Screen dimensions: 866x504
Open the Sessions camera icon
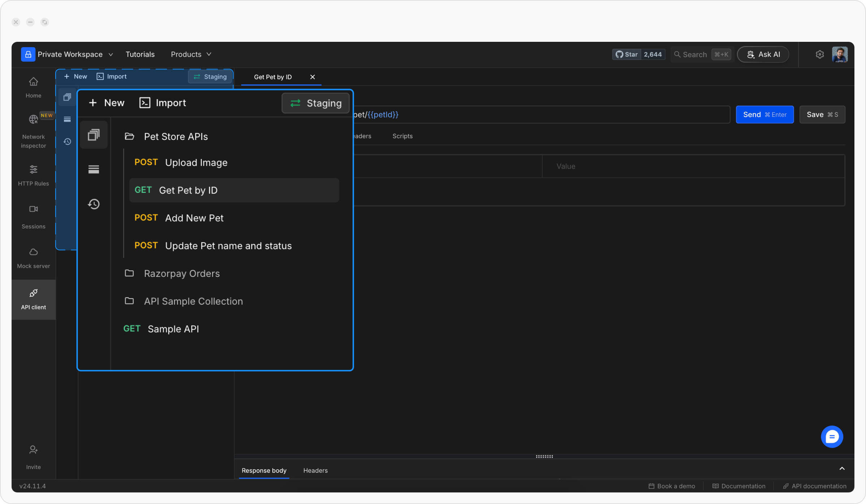[33, 209]
